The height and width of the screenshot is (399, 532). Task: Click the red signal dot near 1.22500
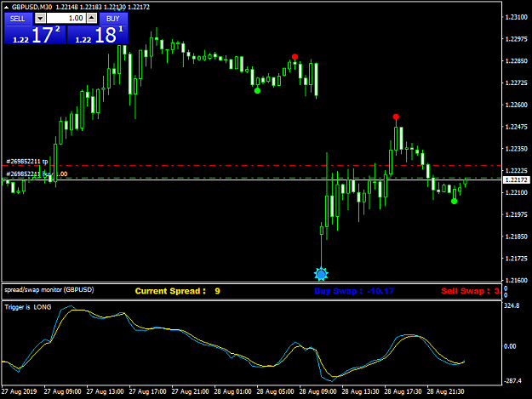coord(396,117)
